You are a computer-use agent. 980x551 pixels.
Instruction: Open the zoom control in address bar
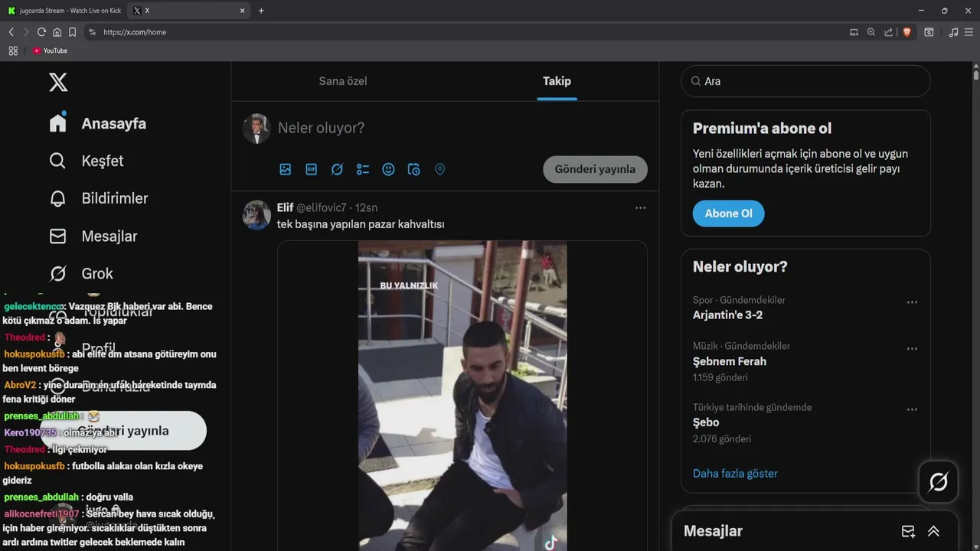pos(871,32)
